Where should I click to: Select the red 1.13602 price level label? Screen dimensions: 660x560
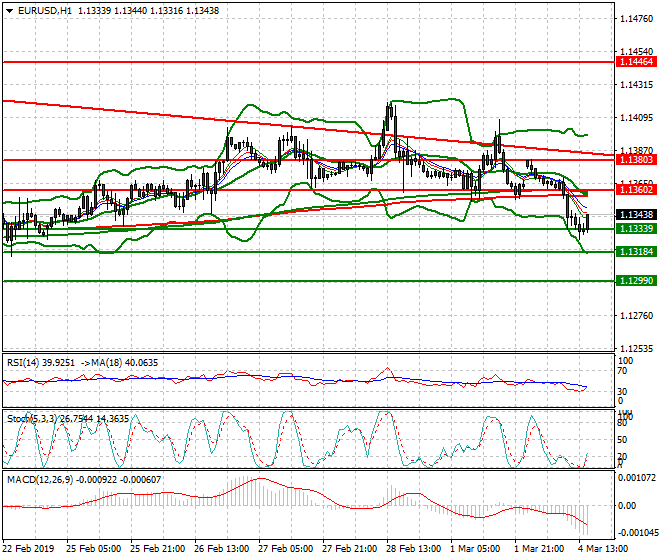[636, 190]
